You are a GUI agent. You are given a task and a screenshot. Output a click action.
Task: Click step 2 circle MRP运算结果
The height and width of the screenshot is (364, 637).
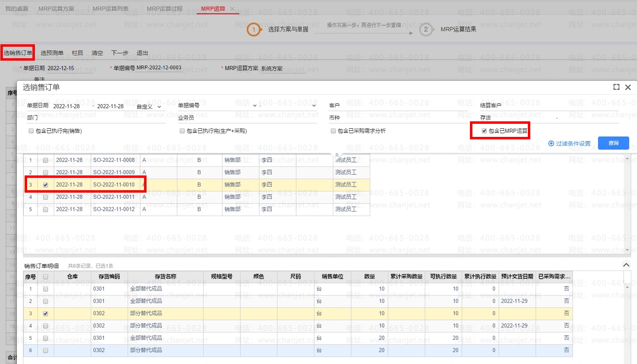coord(426,30)
